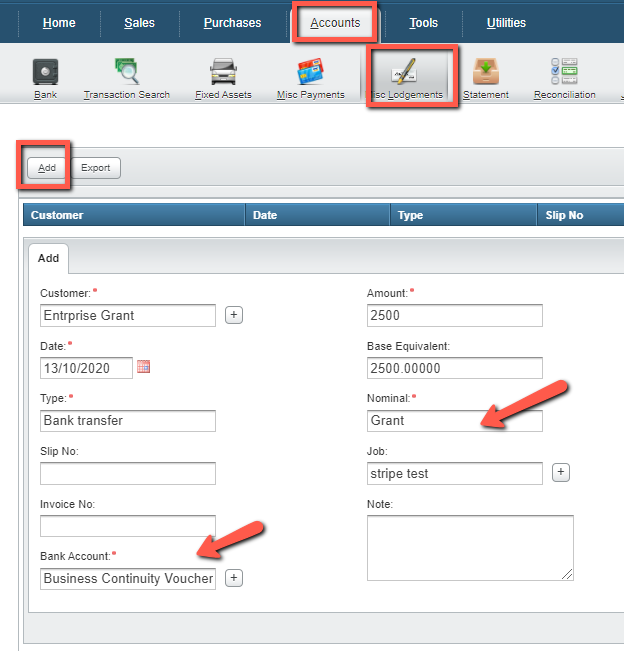Click the Type field showing Bank transfer
The image size is (624, 651).
click(128, 420)
